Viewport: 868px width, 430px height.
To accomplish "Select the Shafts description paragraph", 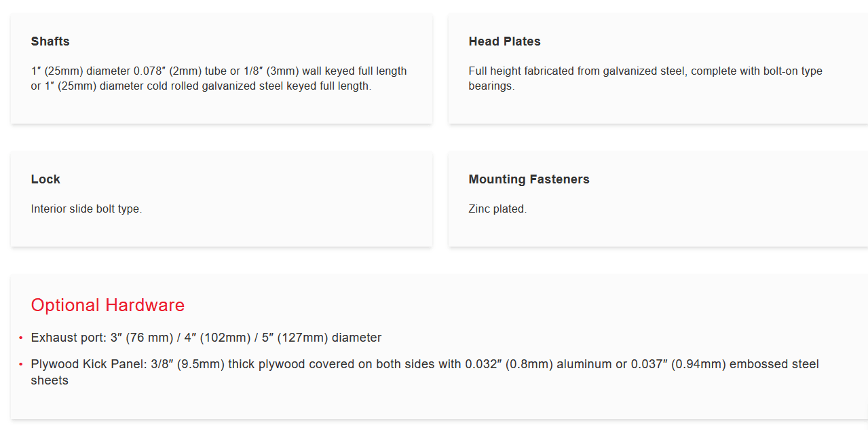I will tap(219, 79).
